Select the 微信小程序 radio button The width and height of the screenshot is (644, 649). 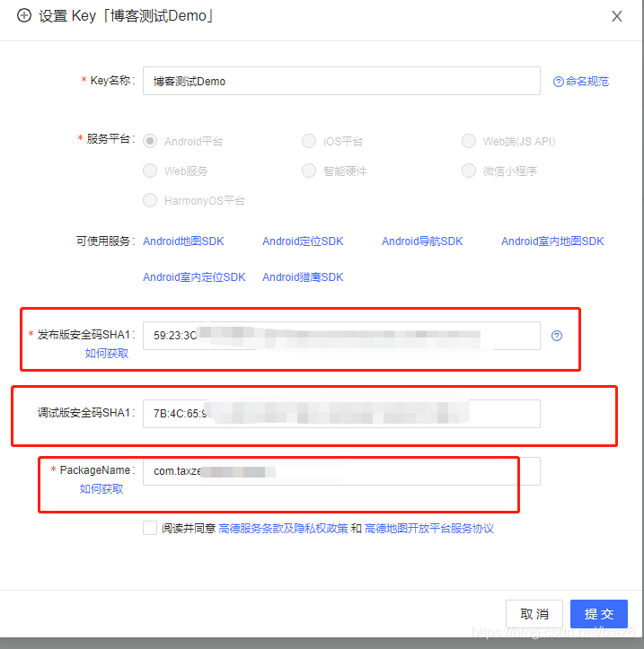[468, 171]
